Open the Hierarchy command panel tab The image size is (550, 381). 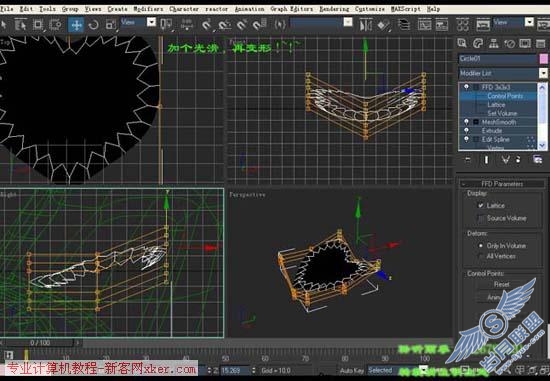click(494, 44)
